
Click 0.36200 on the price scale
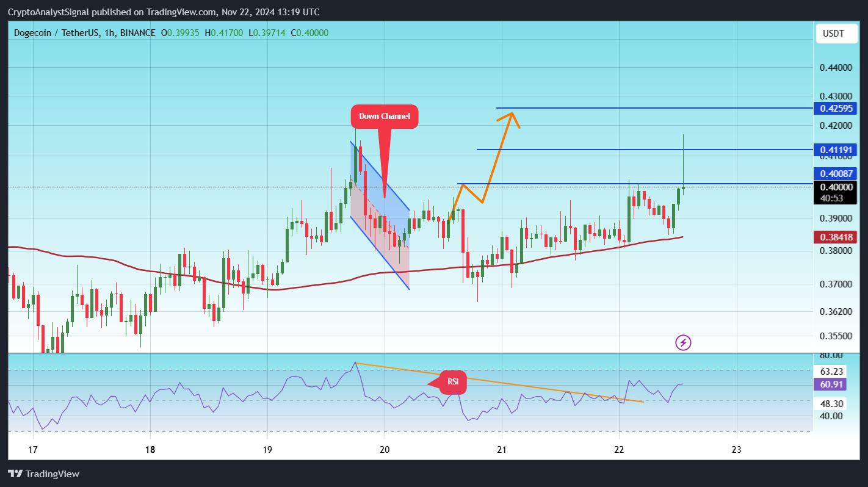coord(836,311)
